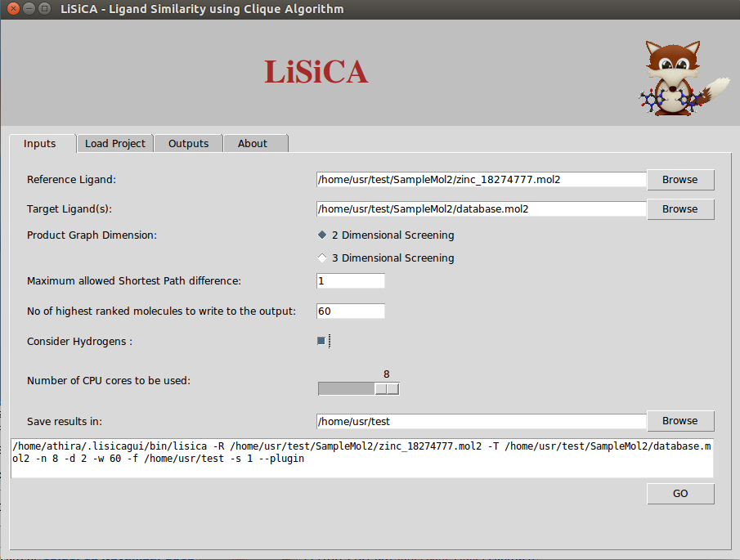Viewport: 740px width, 560px height.
Task: Toggle the Consider Hydrogens checkbox
Action: pos(321,341)
